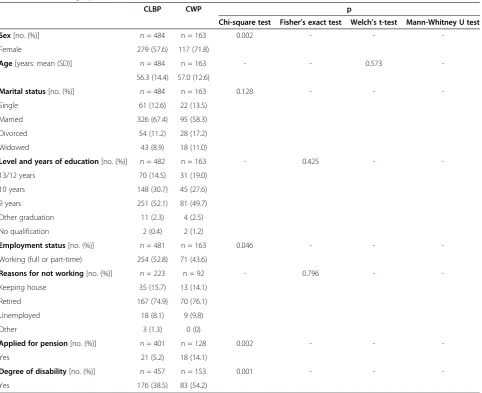Select the Divorced CWP value 28 (17.2)
Image resolution: width=482 pixels, height=393 pixels.
point(194,133)
